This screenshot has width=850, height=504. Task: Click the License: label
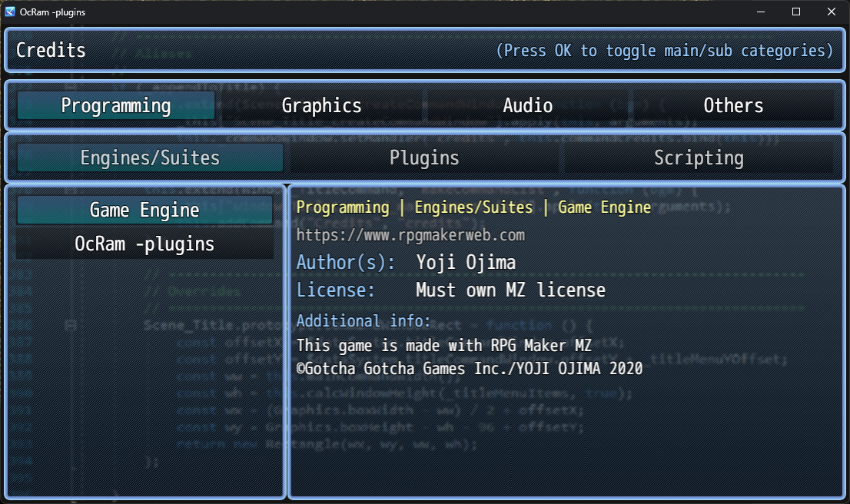(x=336, y=290)
